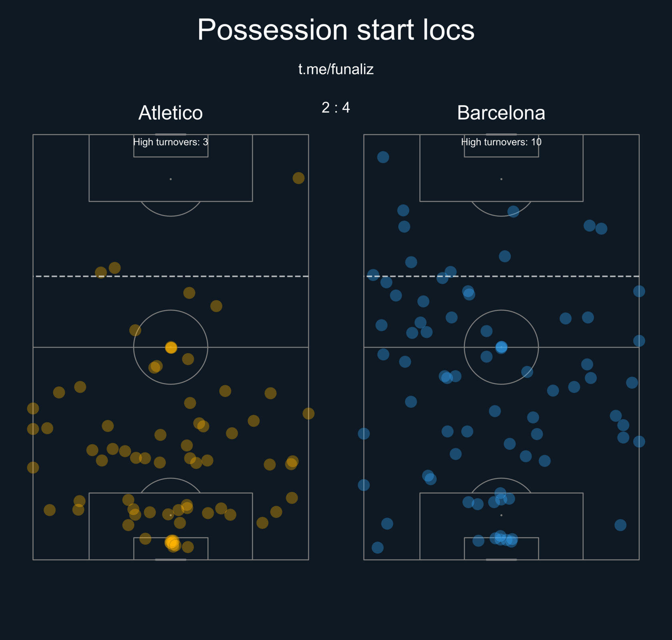Click bright blue dot at Barcelona's center spot
The height and width of the screenshot is (640, 672).
(x=501, y=347)
